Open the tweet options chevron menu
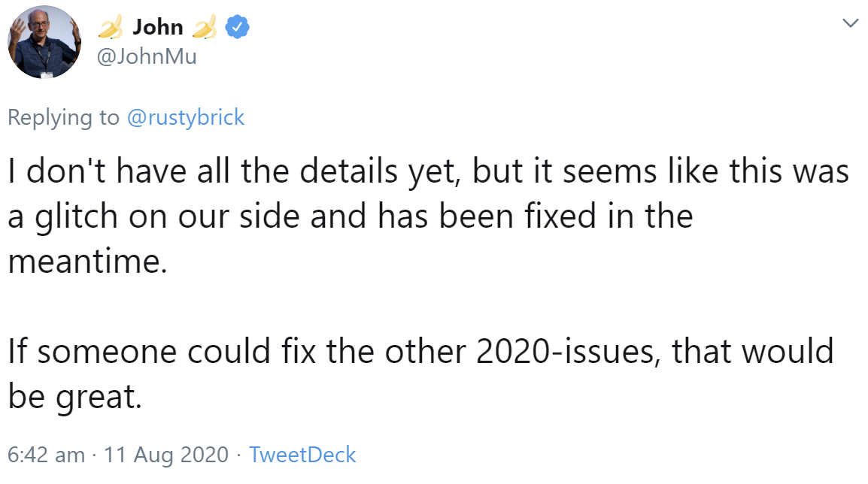 click(x=850, y=23)
